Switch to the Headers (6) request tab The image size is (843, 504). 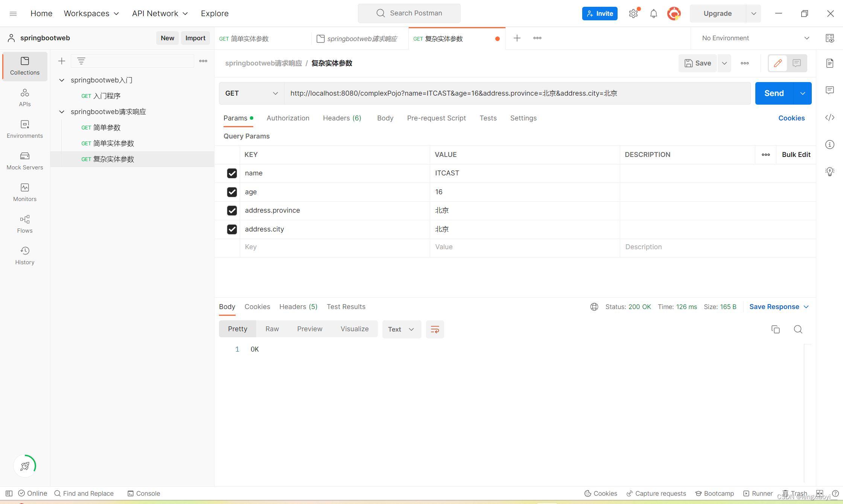342,118
